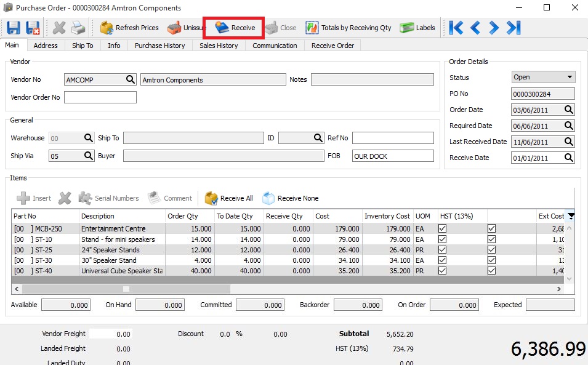Toggle second checkbox in ST-40 row
This screenshot has height=365, width=588.
click(491, 271)
